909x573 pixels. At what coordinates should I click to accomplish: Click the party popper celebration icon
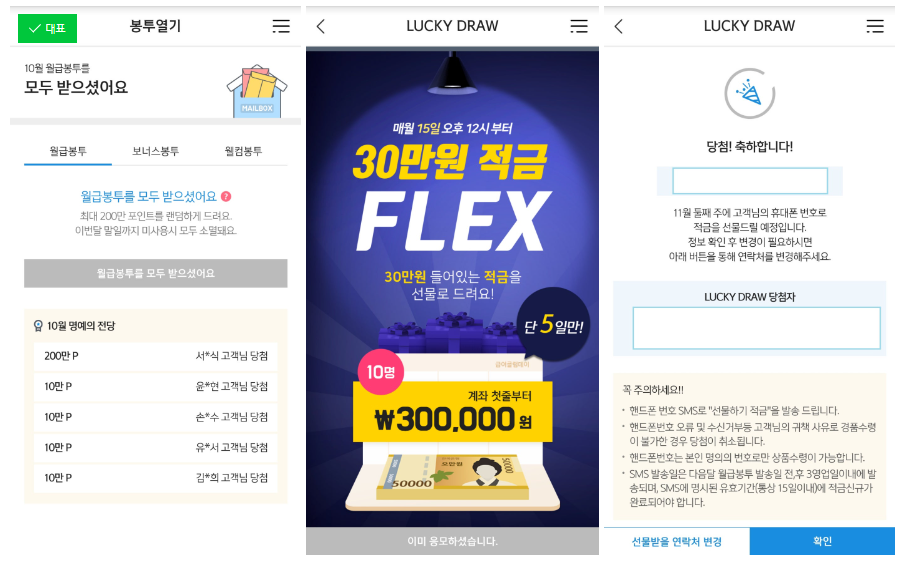750,93
